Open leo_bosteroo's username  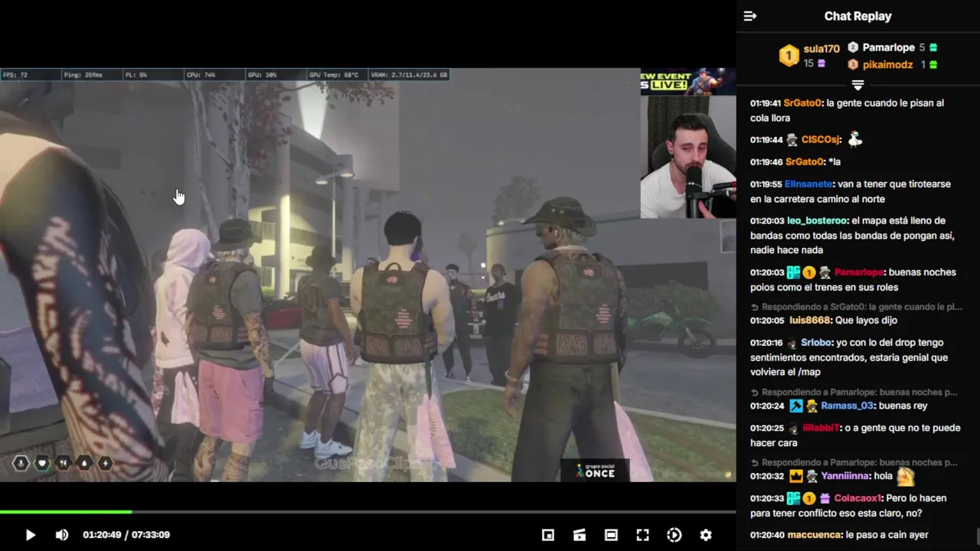click(x=818, y=220)
